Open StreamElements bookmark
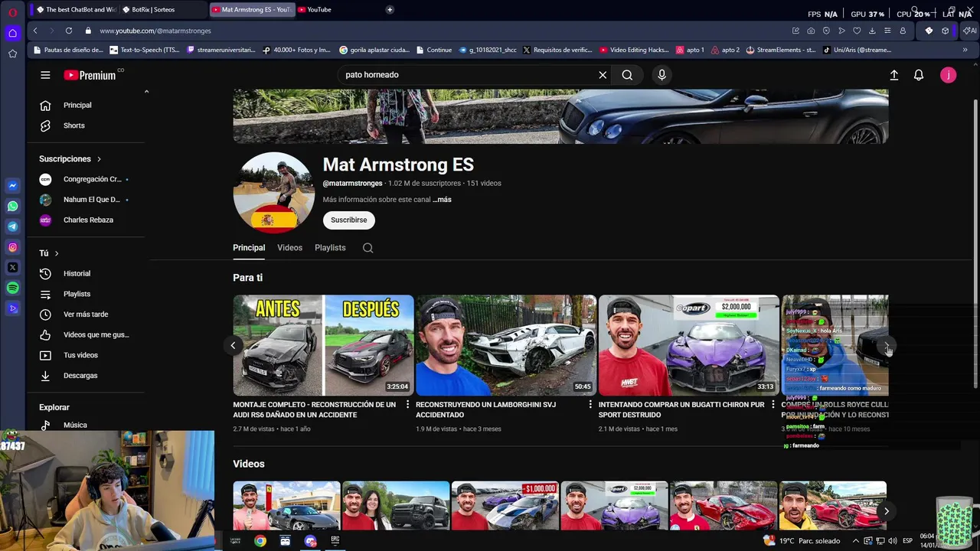Viewport: 980px width, 551px height. tap(780, 50)
